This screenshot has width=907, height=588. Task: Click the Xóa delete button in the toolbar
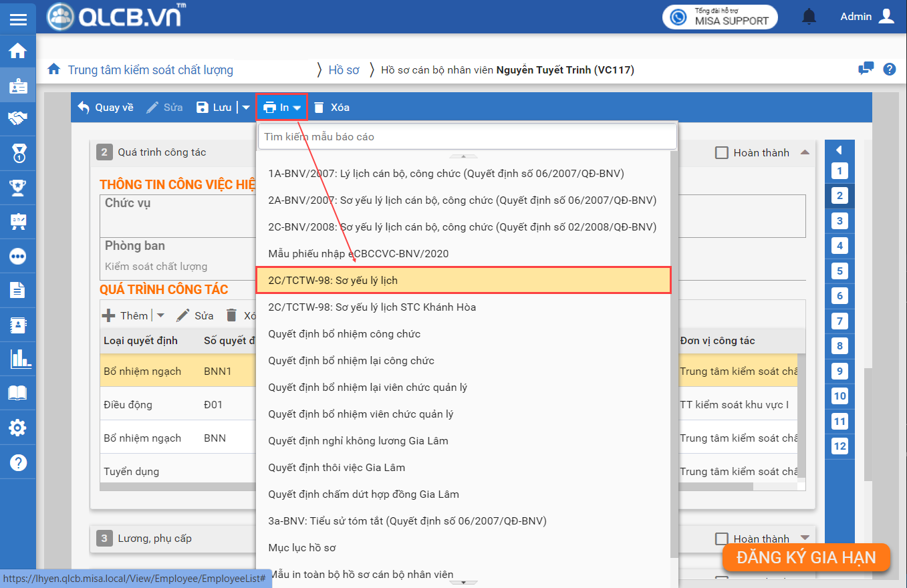[332, 108]
